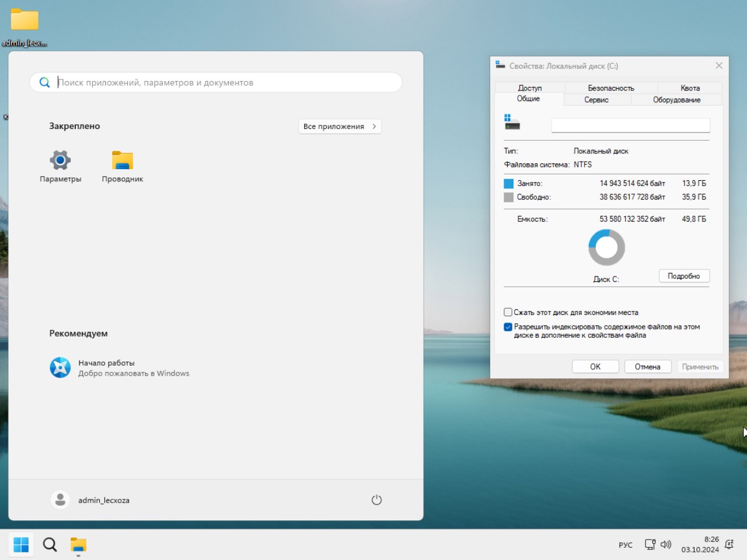The height and width of the screenshot is (560, 747).
Task: Open Параметры from the pinned apps
Action: [60, 166]
